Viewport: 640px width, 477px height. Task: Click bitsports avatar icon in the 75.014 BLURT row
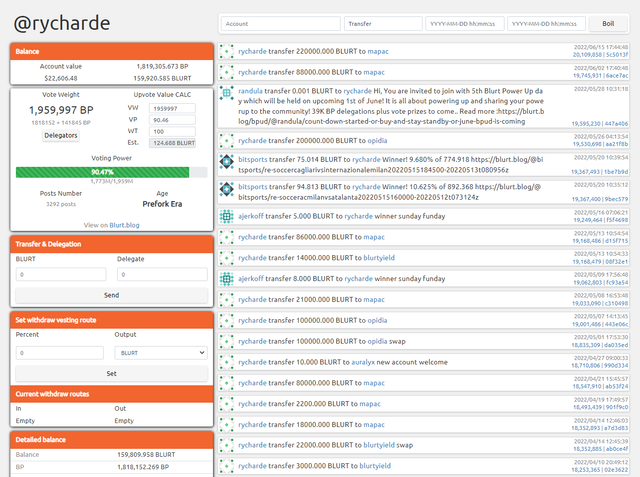(227, 162)
